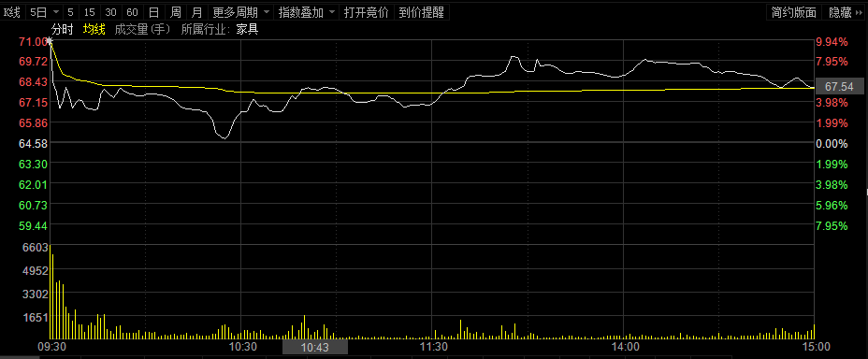Click the 成交量(手) legend label
The height and width of the screenshot is (359, 868).
click(143, 30)
